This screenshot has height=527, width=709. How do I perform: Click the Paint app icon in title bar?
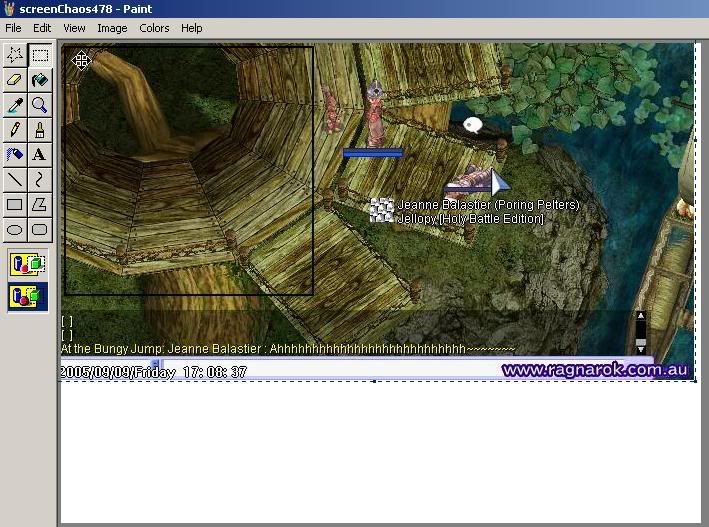pos(9,9)
